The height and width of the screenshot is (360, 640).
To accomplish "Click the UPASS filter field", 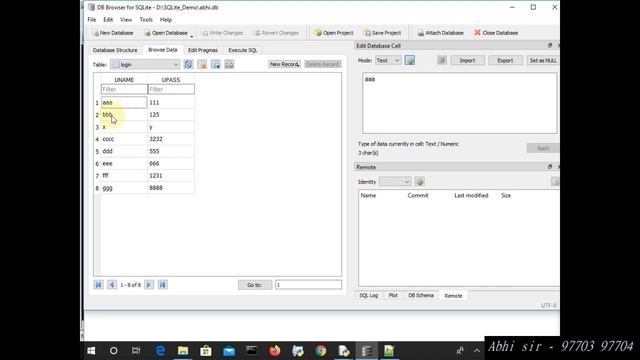I will click(x=171, y=89).
